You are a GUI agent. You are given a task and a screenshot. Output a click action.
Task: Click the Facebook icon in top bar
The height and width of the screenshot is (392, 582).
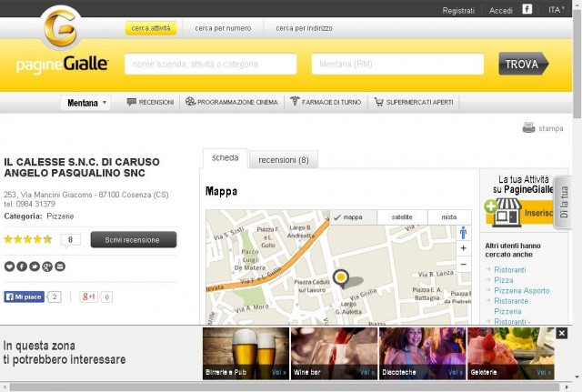(527, 9)
